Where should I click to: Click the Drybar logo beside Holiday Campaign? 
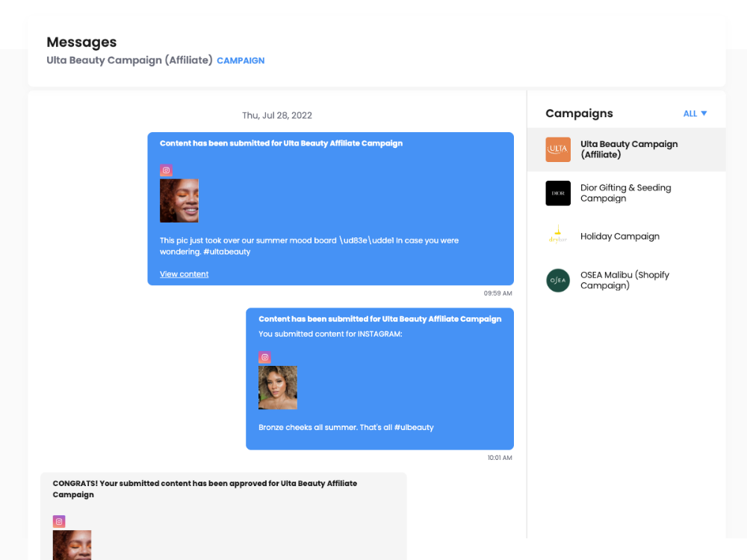tap(558, 236)
